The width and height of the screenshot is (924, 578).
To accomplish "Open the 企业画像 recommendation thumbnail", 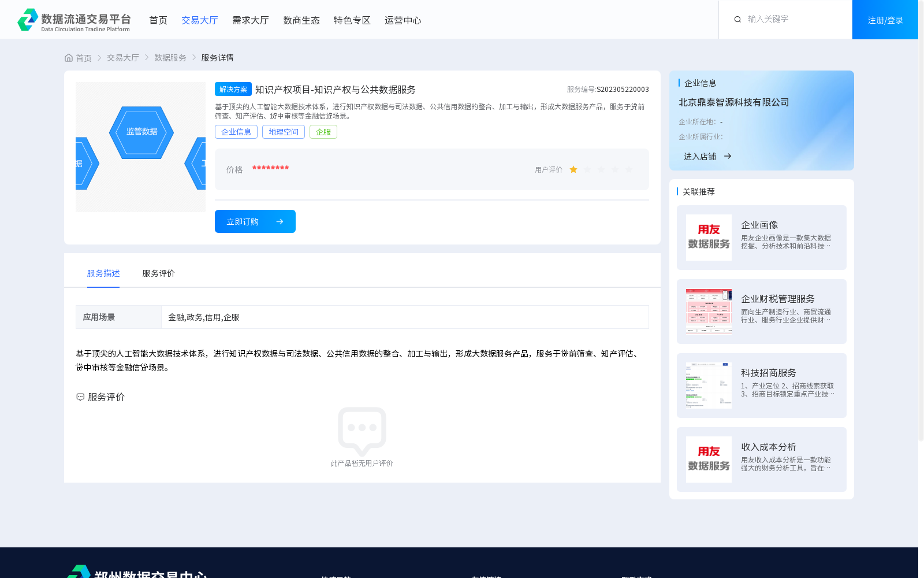I will (x=709, y=238).
